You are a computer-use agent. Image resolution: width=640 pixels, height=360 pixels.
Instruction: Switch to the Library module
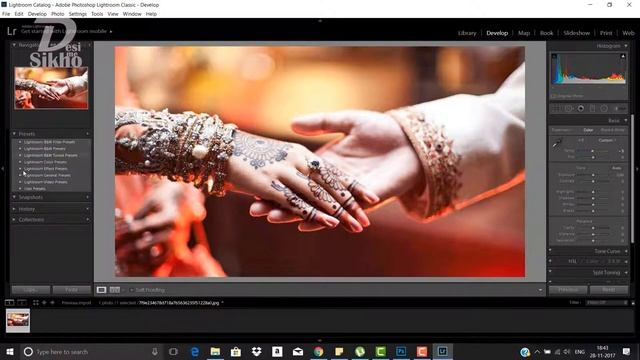pyautogui.click(x=467, y=33)
